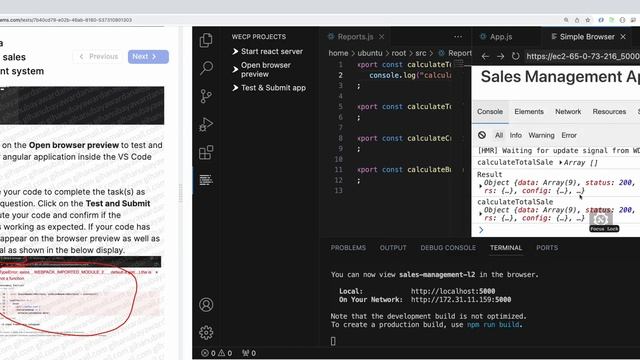640x360 pixels.
Task: Click the circled error screenshot thumbnail
Action: [x=80, y=297]
